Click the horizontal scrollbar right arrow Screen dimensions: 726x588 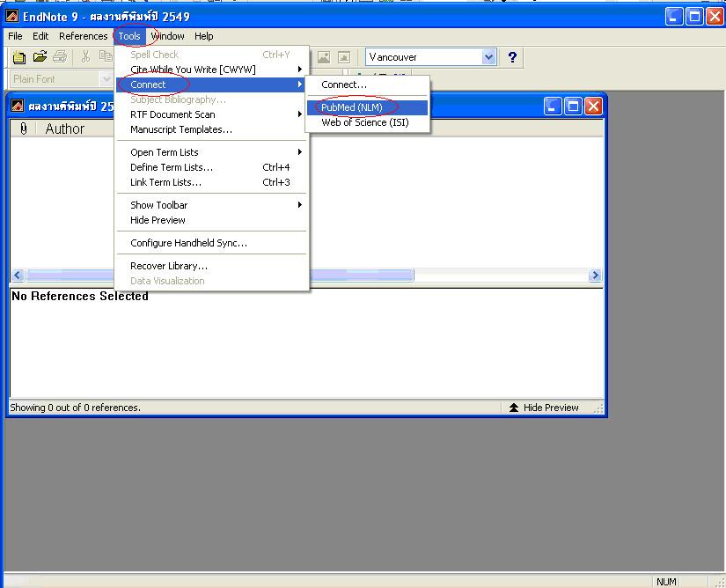click(595, 275)
